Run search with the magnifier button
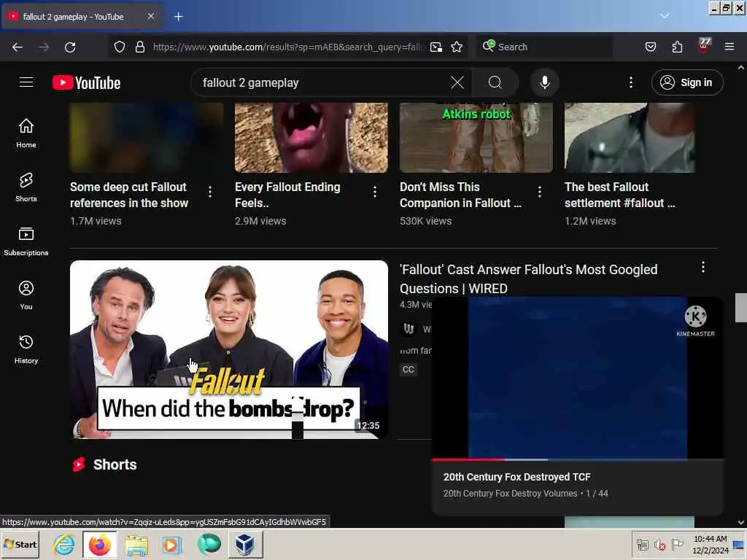747x560 pixels. (x=495, y=82)
